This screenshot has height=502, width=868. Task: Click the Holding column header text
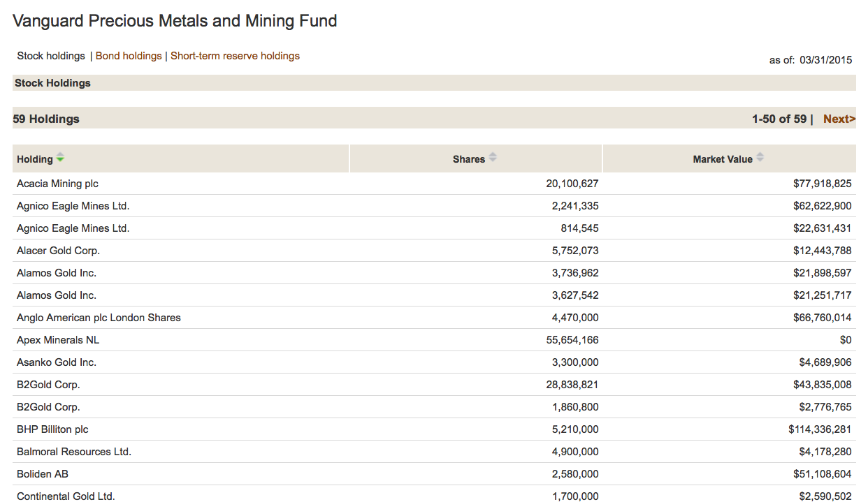(x=35, y=159)
